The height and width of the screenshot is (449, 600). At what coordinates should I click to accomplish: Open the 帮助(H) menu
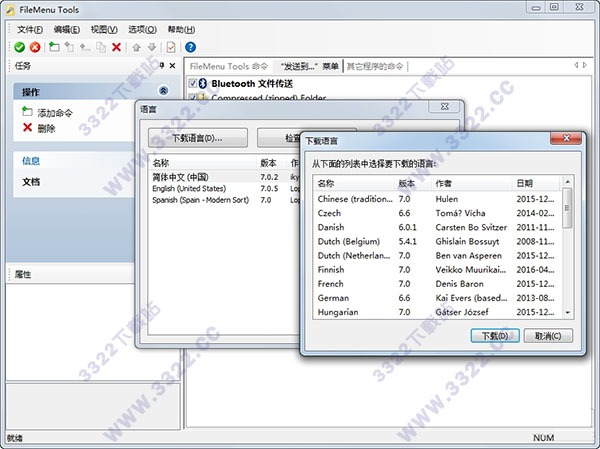click(181, 29)
